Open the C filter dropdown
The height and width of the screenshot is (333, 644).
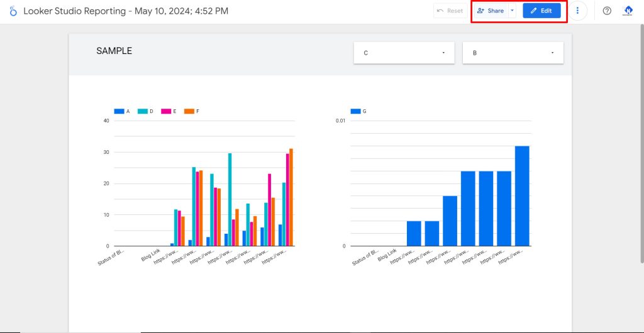pyautogui.click(x=402, y=53)
